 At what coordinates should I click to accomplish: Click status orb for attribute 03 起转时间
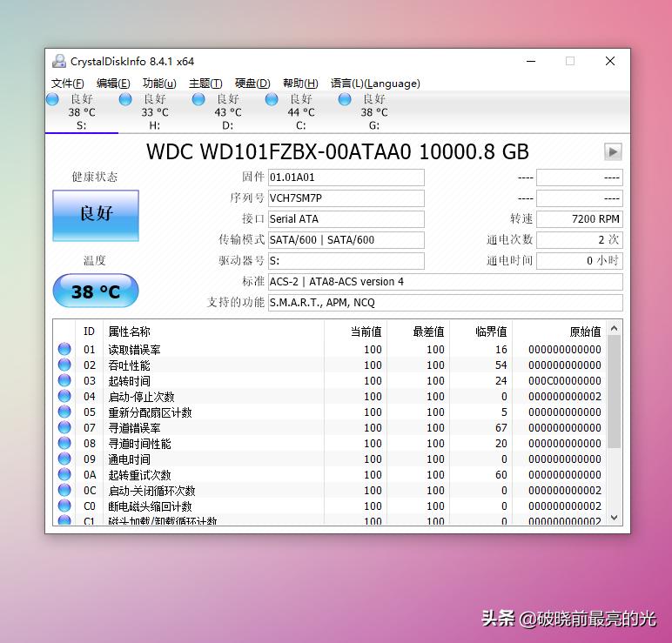coord(64,380)
